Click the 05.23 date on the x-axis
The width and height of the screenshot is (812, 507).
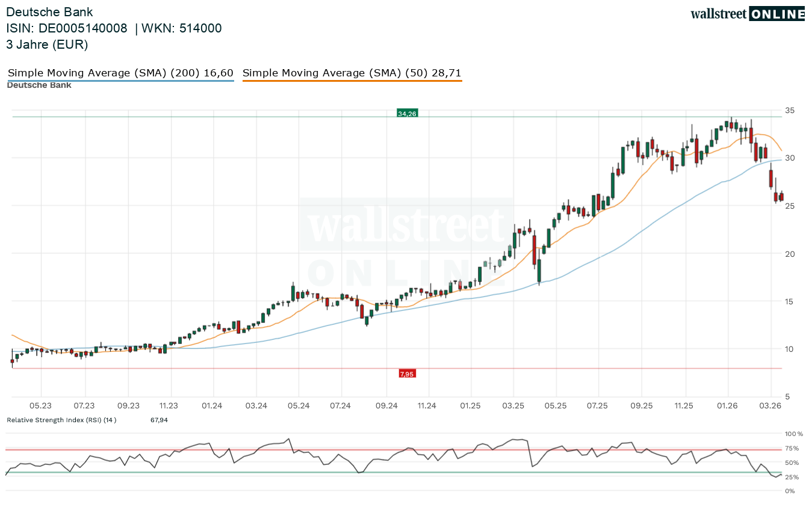[41, 406]
